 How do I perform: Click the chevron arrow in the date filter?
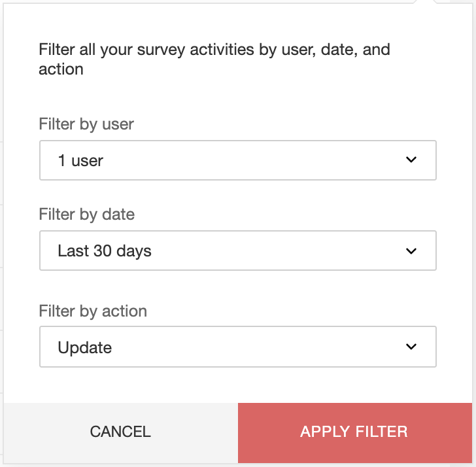click(x=411, y=251)
